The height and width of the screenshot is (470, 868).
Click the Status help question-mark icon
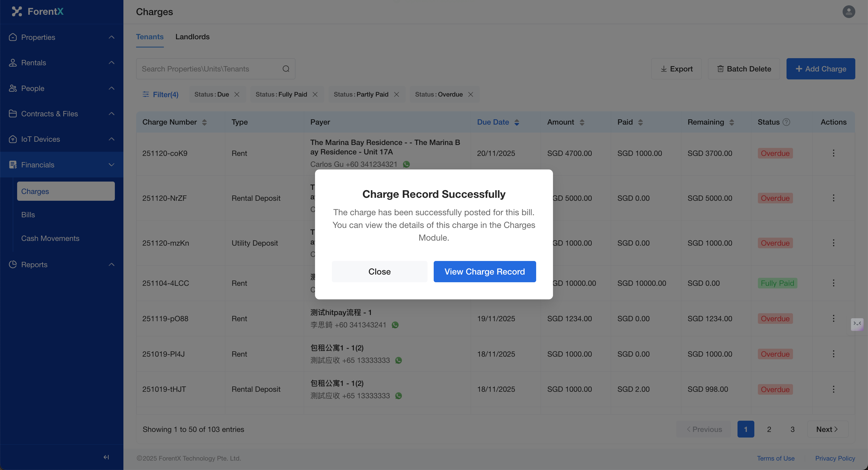pos(786,122)
